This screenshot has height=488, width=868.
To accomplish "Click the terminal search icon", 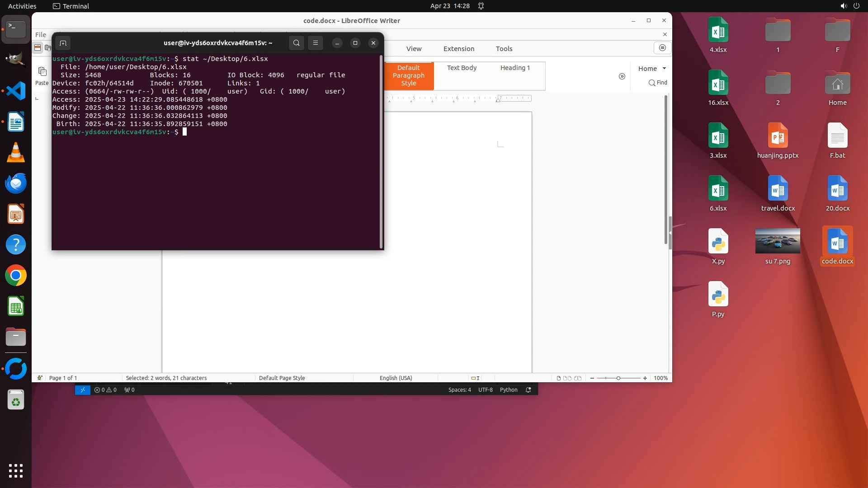I will click(x=296, y=43).
